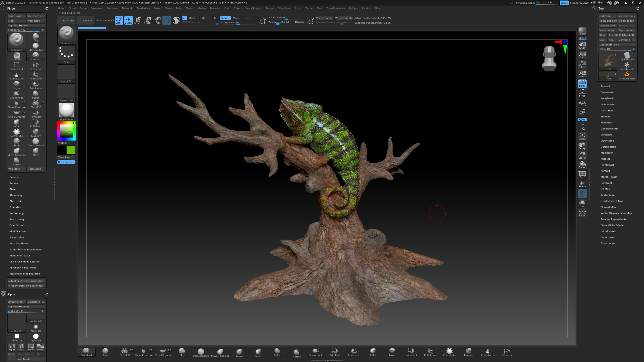This screenshot has height=362, width=644.
Task: Click the Flip H alpha icon
Action: [12, 347]
